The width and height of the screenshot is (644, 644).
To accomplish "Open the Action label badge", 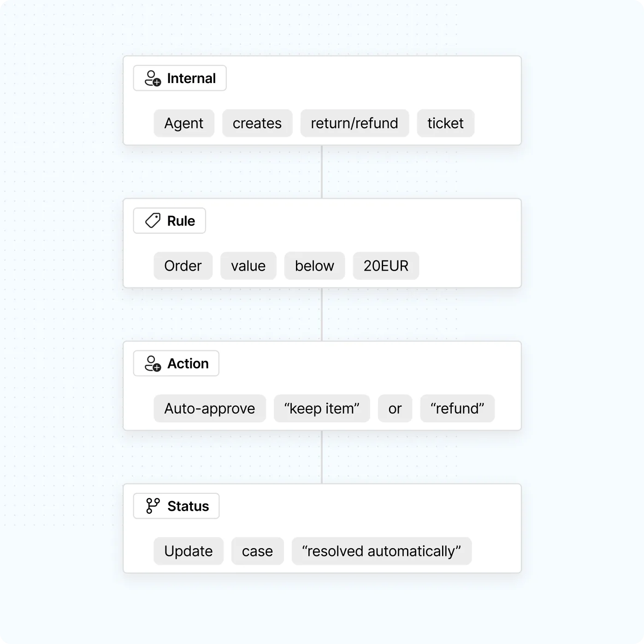I will click(176, 363).
